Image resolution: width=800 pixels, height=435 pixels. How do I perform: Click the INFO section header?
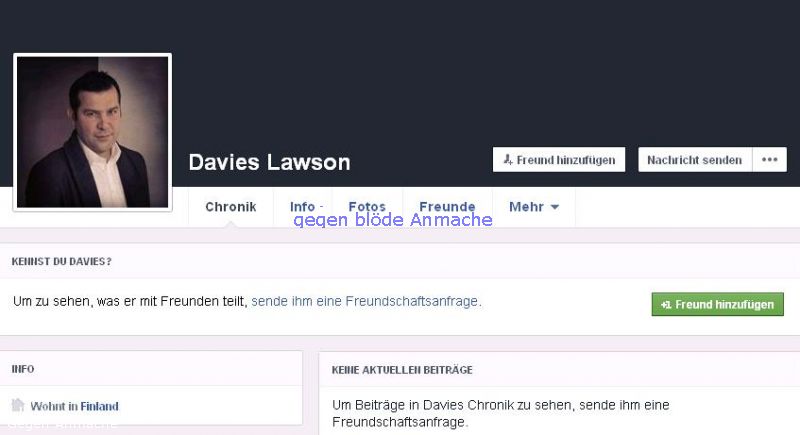(23, 369)
